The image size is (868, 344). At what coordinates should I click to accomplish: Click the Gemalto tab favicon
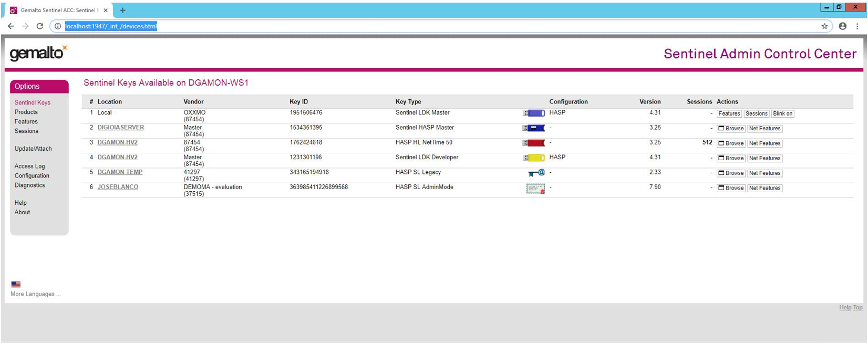point(14,10)
